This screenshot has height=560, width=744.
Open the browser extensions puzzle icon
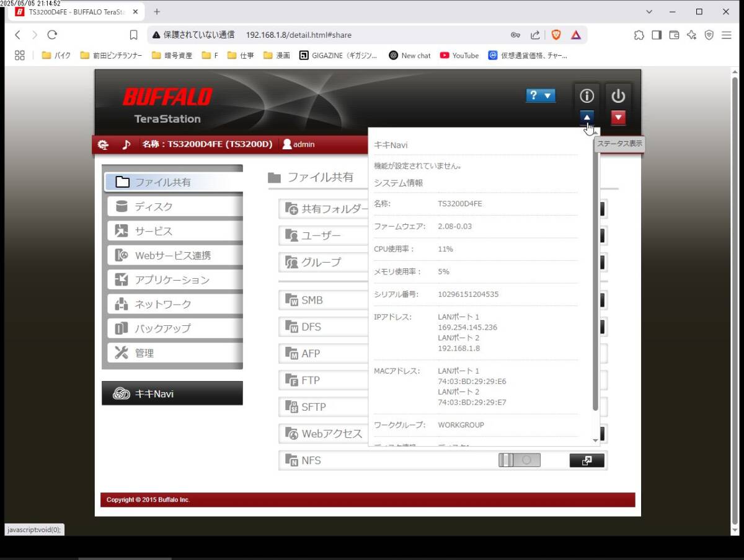(x=639, y=35)
